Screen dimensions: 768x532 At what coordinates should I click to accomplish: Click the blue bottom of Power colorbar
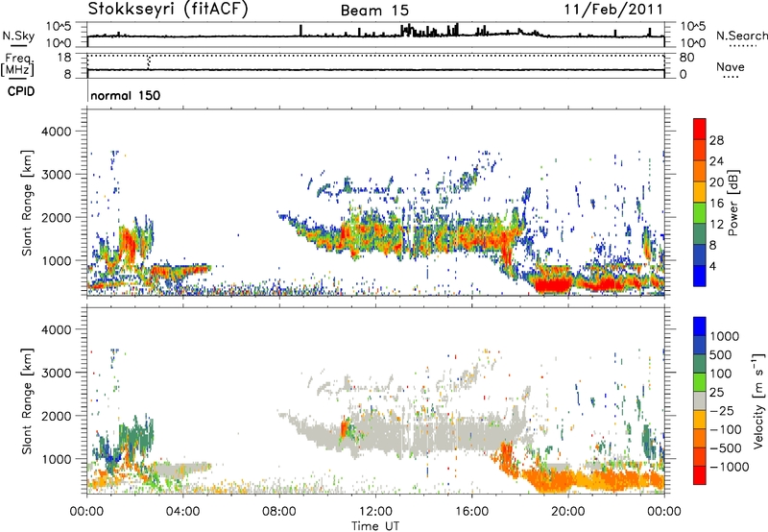tap(700, 276)
